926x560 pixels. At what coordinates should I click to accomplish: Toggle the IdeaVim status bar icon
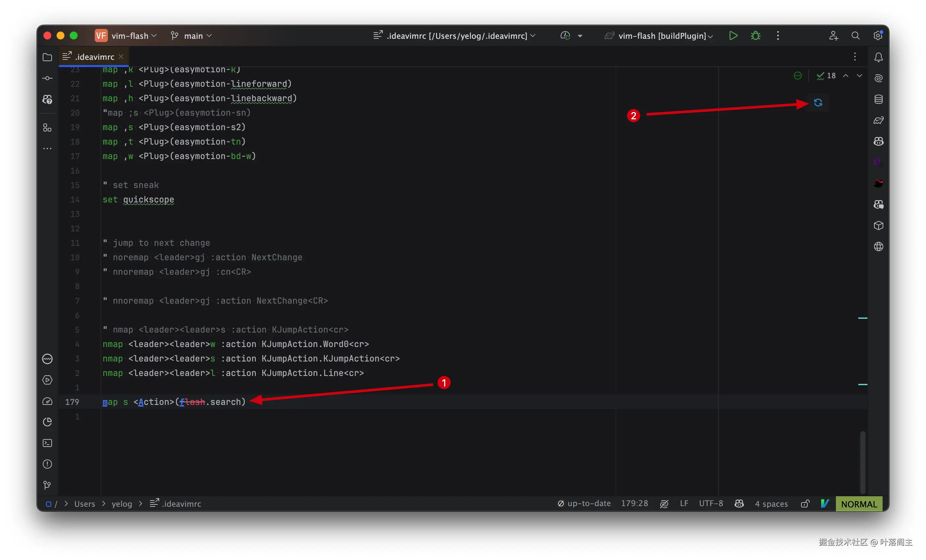(x=824, y=504)
